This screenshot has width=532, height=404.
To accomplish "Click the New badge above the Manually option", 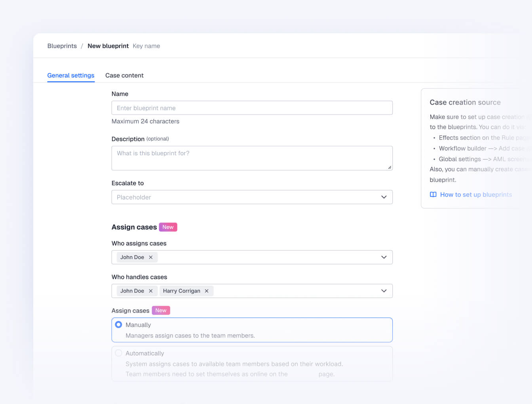I will 161,311.
